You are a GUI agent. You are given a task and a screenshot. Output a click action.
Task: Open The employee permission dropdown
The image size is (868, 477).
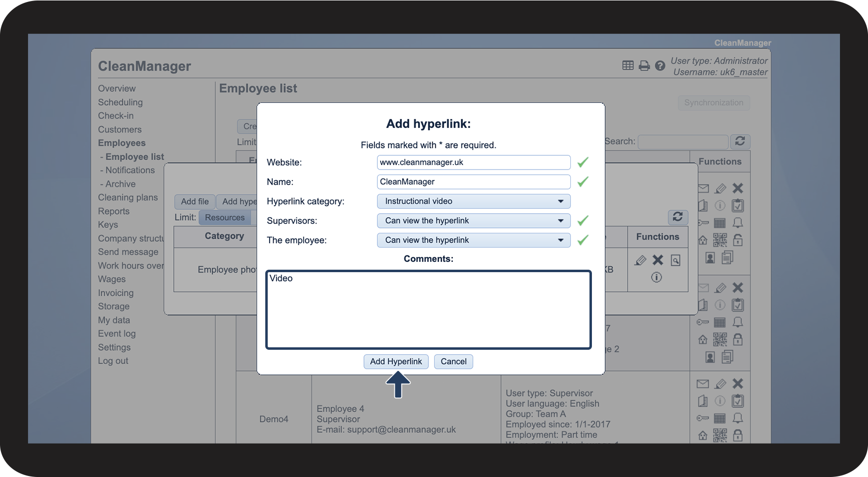tap(474, 240)
